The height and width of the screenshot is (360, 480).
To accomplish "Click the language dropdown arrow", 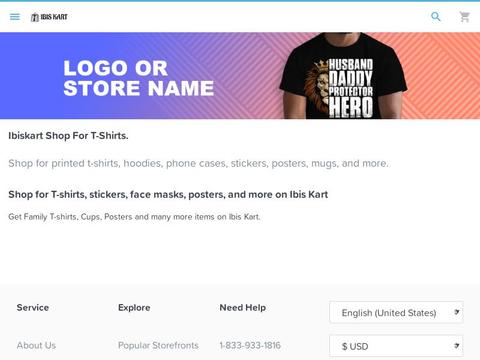I will tap(457, 312).
